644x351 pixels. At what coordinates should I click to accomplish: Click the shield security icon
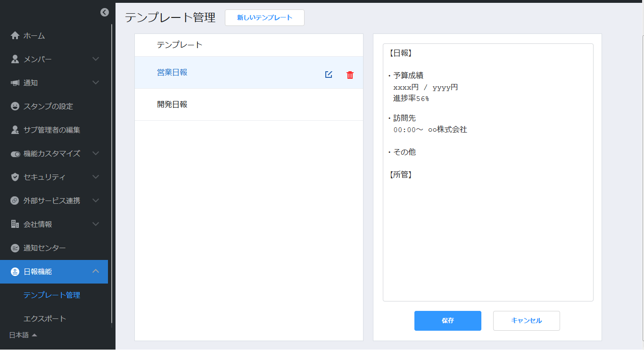tap(15, 177)
